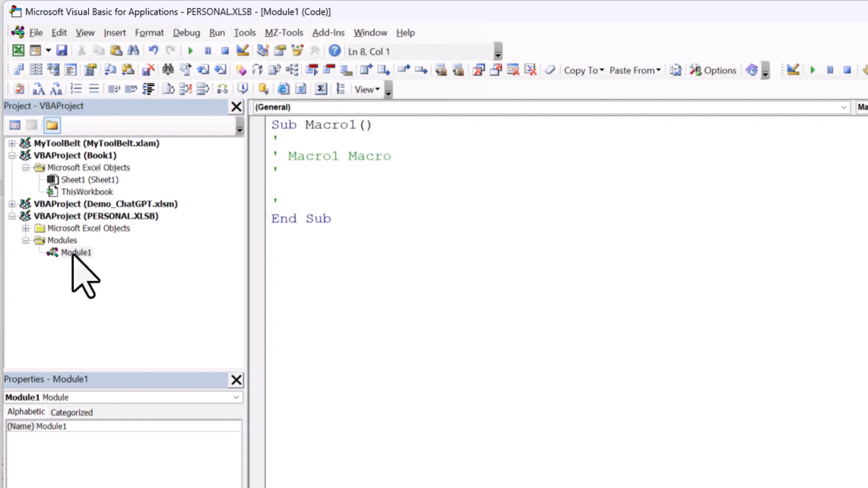Open the (General) object dropdown
This screenshot has height=488, width=868.
point(844,107)
